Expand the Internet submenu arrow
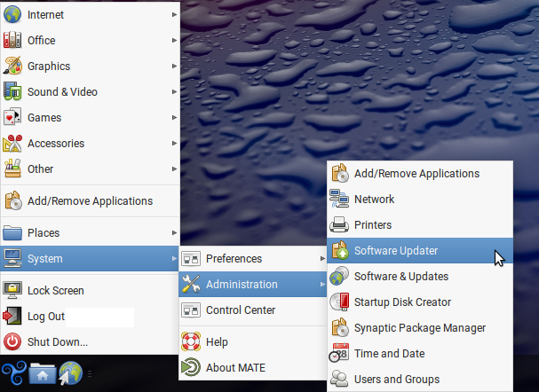The width and height of the screenshot is (539, 392). click(173, 15)
